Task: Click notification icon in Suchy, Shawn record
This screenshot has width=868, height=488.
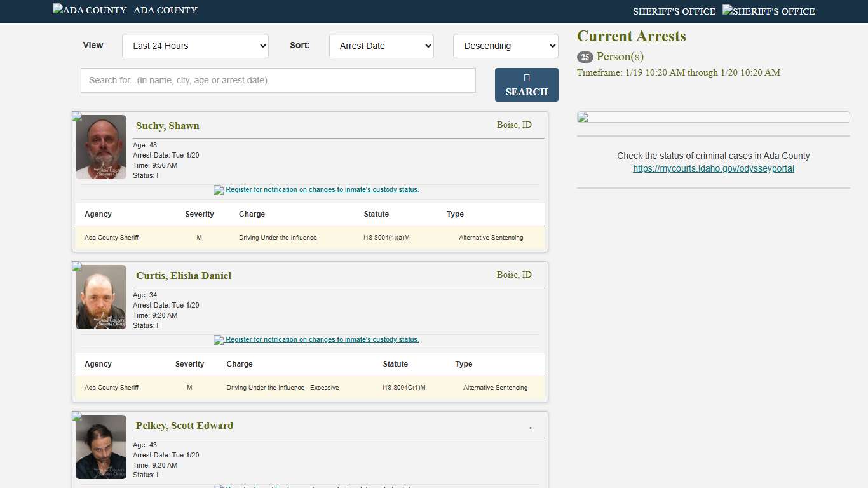Action: click(x=219, y=190)
